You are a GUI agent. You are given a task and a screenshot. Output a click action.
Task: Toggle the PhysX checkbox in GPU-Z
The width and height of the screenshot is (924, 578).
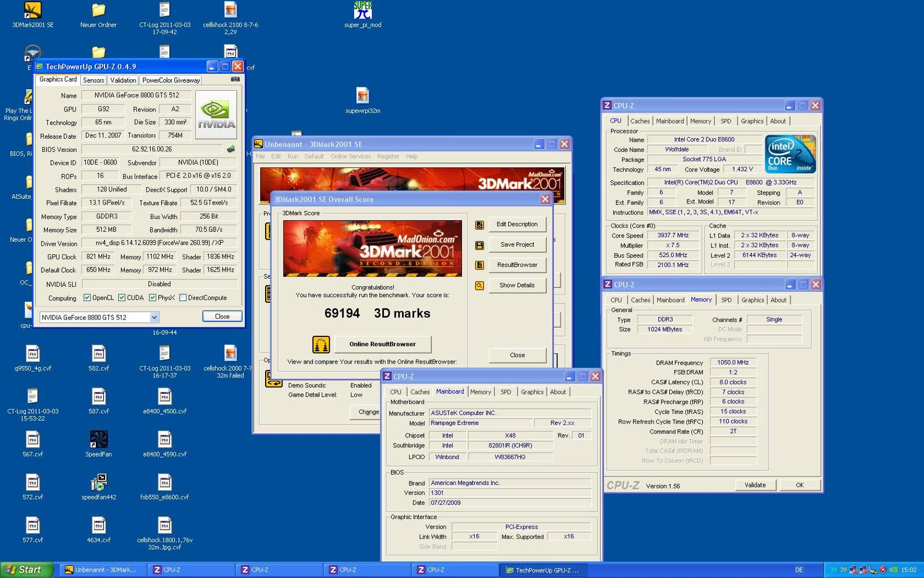click(152, 298)
